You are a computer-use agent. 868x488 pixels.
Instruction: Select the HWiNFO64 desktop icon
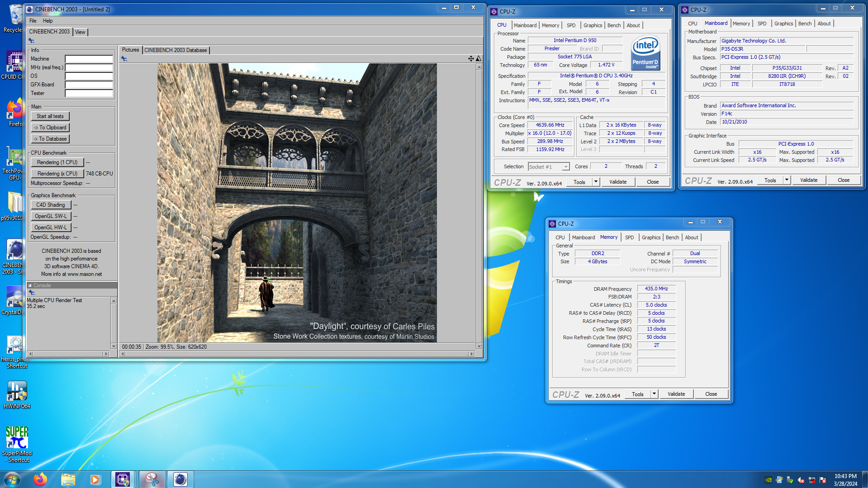coord(17,395)
